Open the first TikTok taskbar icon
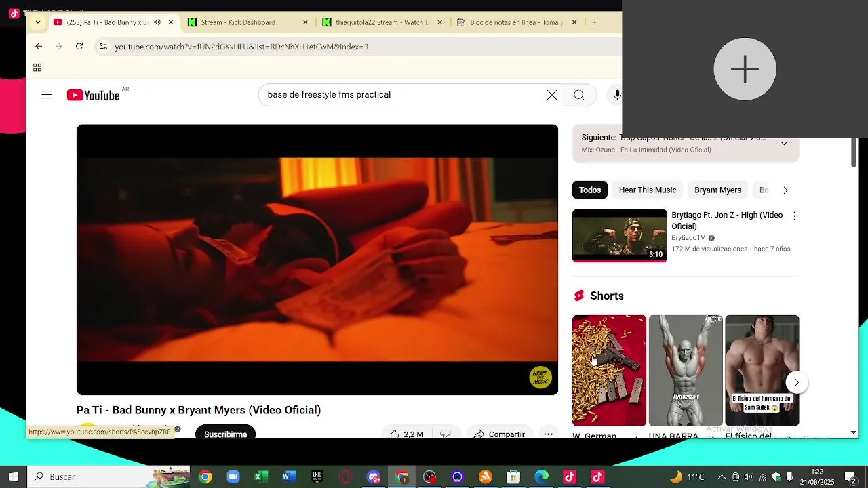Viewport: 868px width, 488px height. coord(570,477)
